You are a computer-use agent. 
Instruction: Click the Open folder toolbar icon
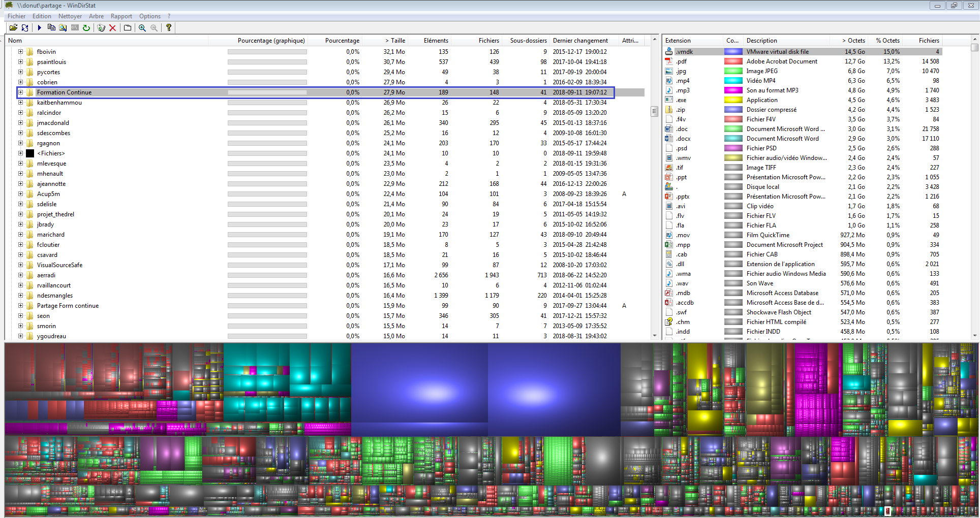coord(13,28)
